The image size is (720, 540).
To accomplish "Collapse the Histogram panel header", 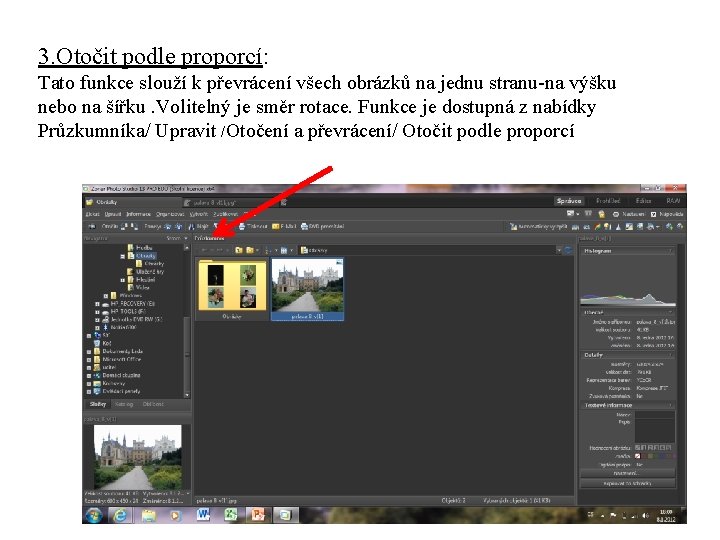I will pos(627,251).
